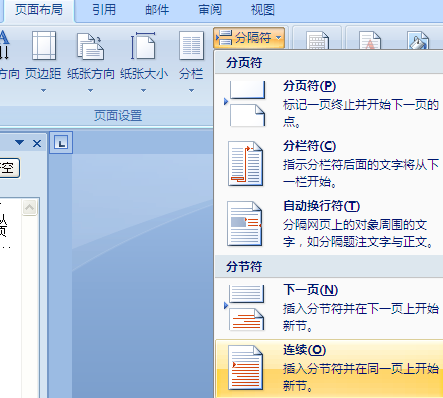Open the task pane options dropdown arrow
443x398 pixels.
20,143
